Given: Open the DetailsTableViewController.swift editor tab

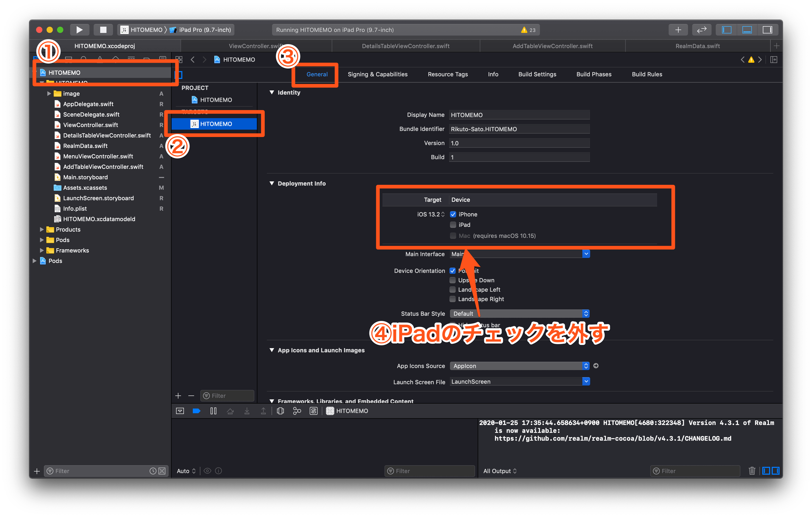Looking at the screenshot, I should pos(406,46).
